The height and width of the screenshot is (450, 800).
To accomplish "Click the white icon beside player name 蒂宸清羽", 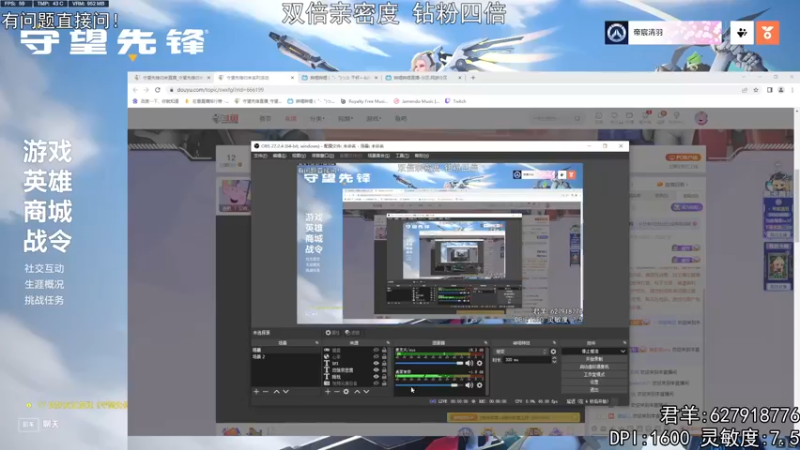I will tap(742, 33).
